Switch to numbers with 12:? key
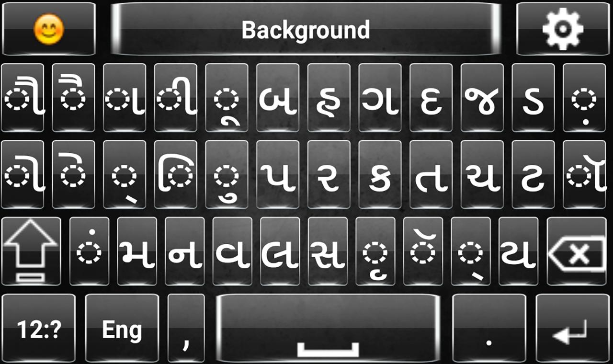This screenshot has height=364, width=613. (x=39, y=328)
